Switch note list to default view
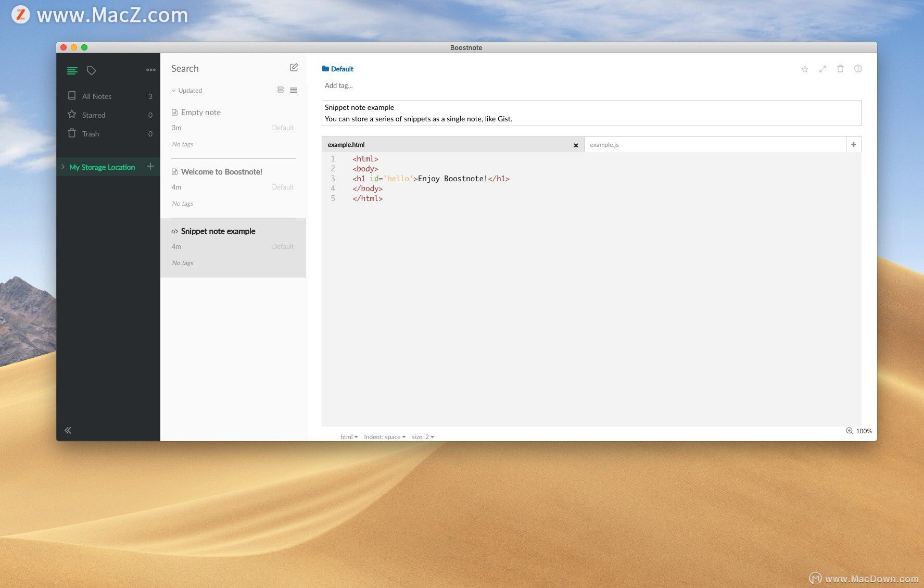This screenshot has width=924, height=588. click(x=281, y=90)
